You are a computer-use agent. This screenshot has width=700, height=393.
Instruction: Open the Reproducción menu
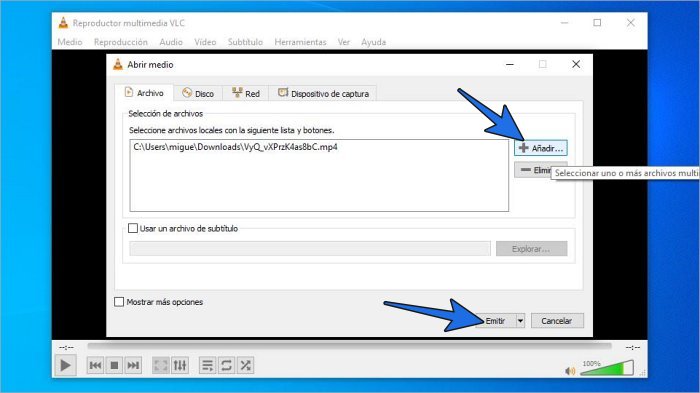click(121, 42)
